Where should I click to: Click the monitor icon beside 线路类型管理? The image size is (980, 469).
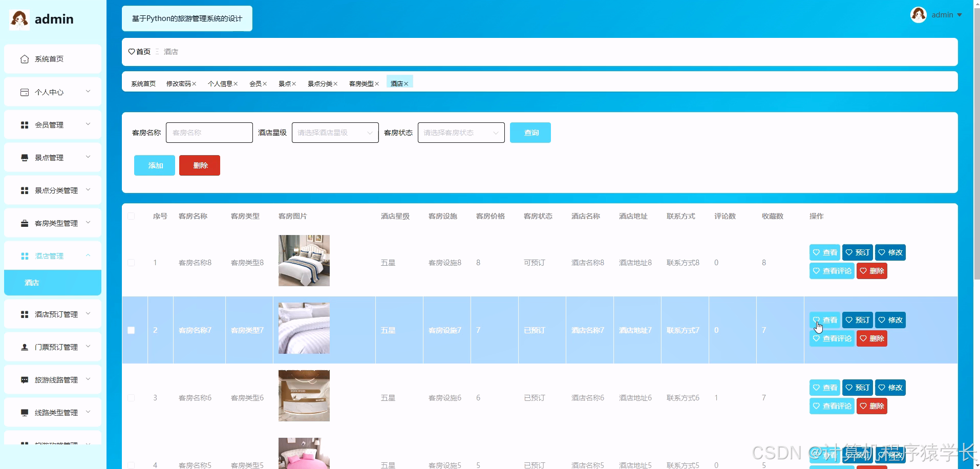(24, 413)
